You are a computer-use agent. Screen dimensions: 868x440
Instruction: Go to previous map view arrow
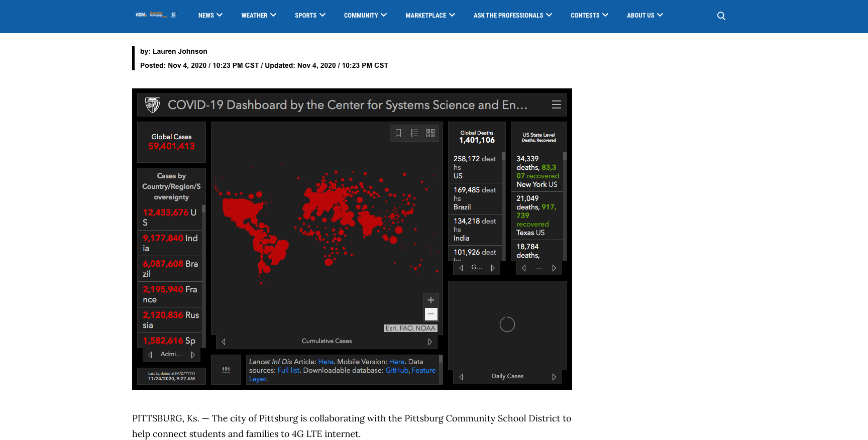tap(224, 342)
